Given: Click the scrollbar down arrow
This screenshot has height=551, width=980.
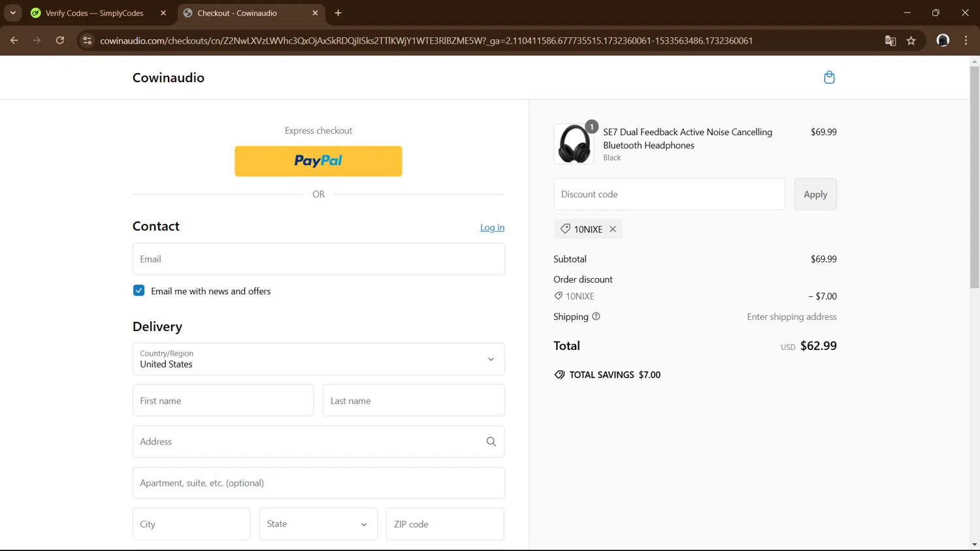Looking at the screenshot, I should (x=974, y=544).
